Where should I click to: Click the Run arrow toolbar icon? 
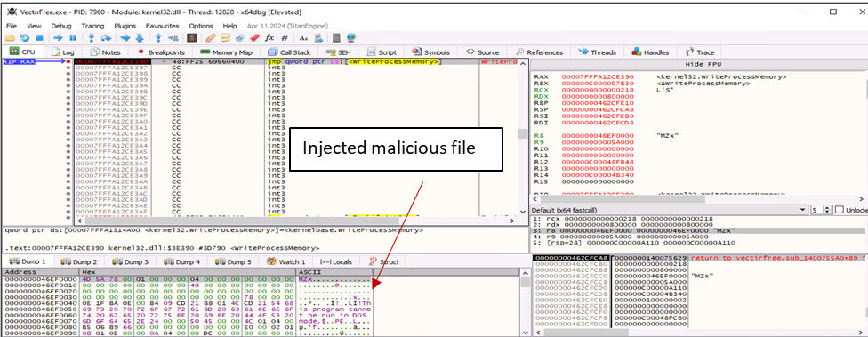[x=58, y=38]
